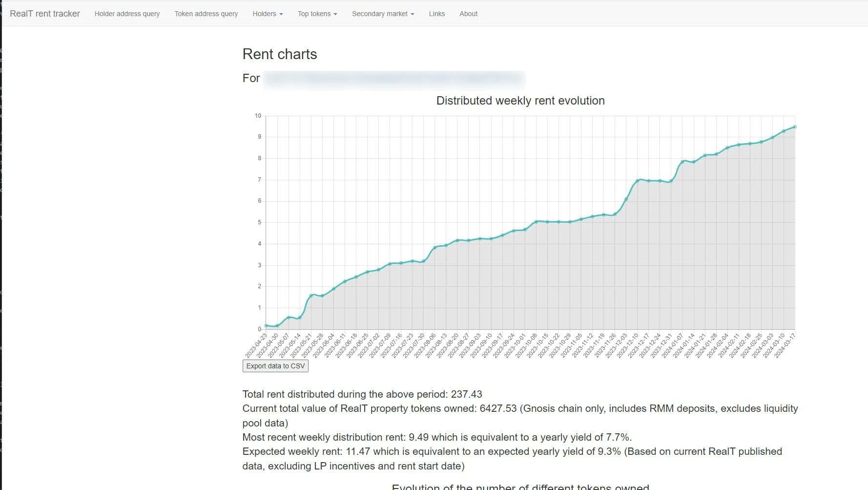Open the RealT rent tracker home link
Image resolution: width=868 pixels, height=490 pixels.
coord(45,14)
